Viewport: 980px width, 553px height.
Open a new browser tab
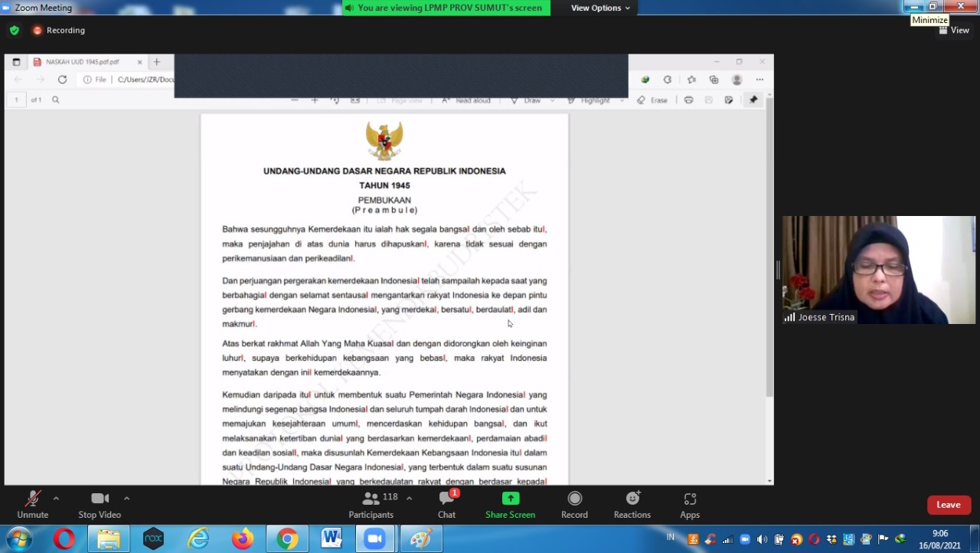tap(156, 62)
